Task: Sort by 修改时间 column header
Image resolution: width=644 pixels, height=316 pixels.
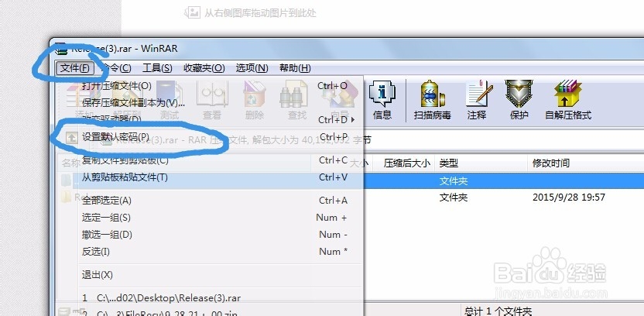Action: pos(585,163)
